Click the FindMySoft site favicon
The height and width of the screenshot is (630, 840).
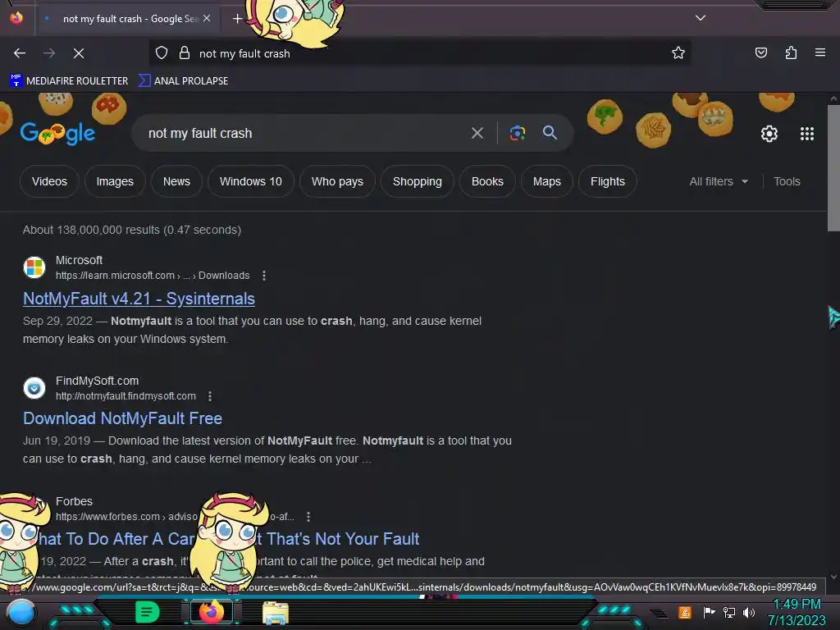(34, 388)
